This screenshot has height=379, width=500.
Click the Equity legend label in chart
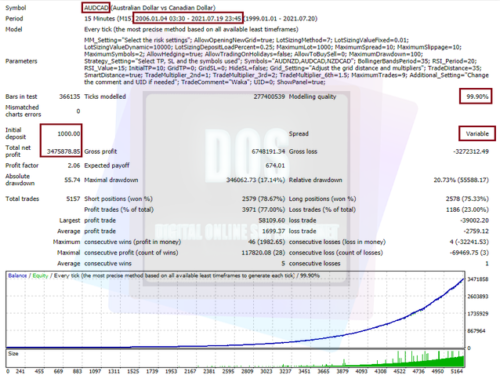click(40, 276)
